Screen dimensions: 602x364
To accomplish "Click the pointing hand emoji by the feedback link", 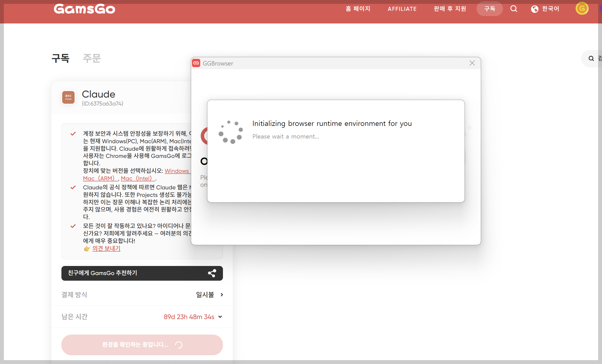I will tap(87, 249).
